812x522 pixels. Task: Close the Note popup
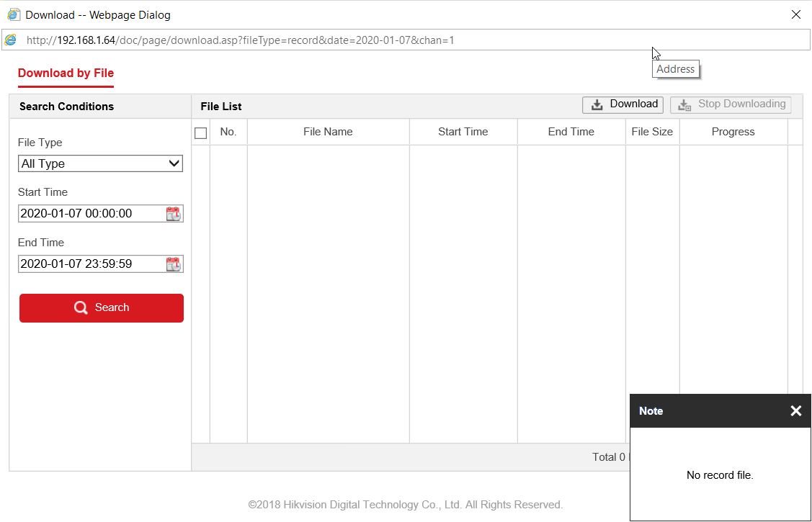pyautogui.click(x=795, y=411)
